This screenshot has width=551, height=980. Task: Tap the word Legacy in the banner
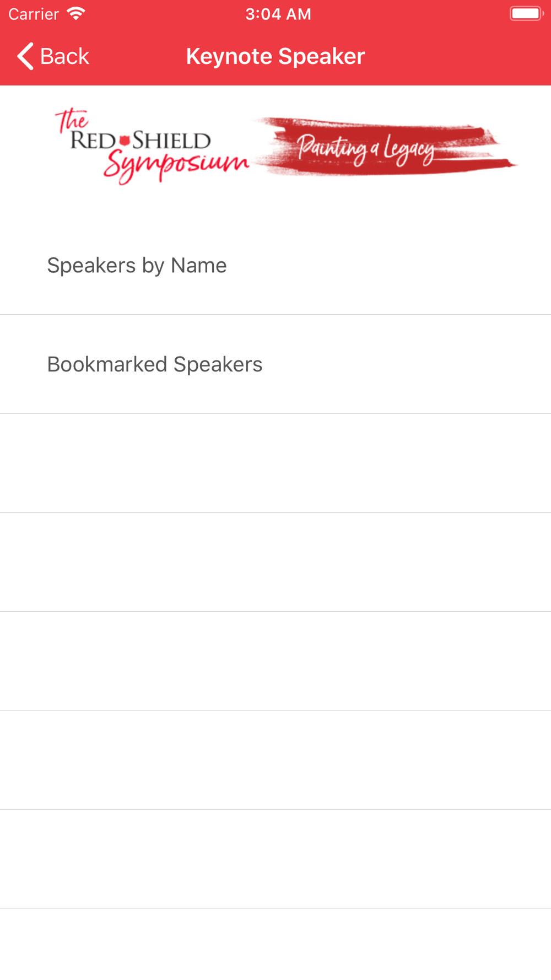pyautogui.click(x=409, y=149)
